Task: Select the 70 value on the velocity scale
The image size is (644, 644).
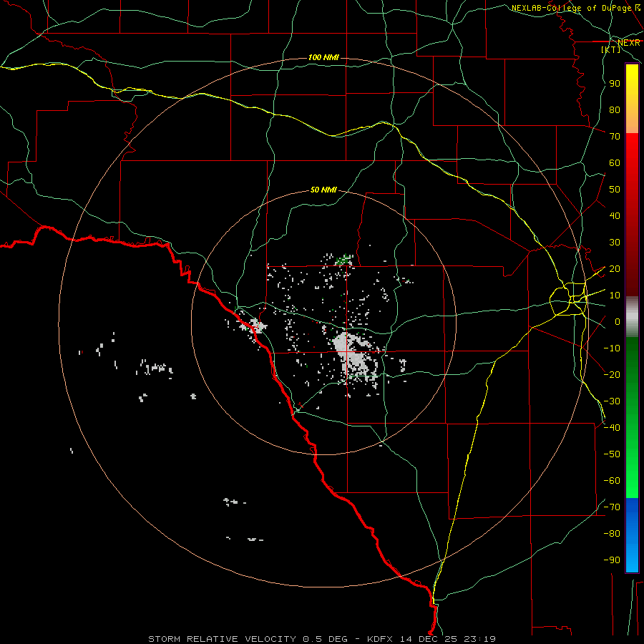Action: (615, 137)
